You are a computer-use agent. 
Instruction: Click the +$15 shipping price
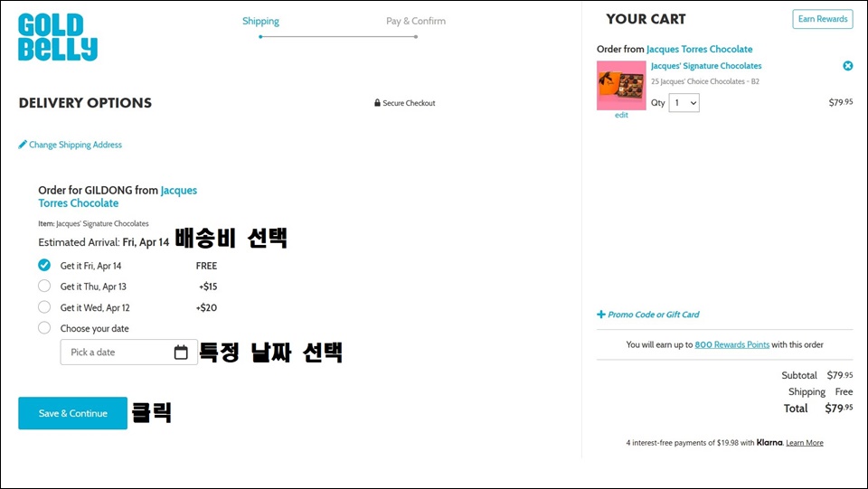tap(208, 287)
